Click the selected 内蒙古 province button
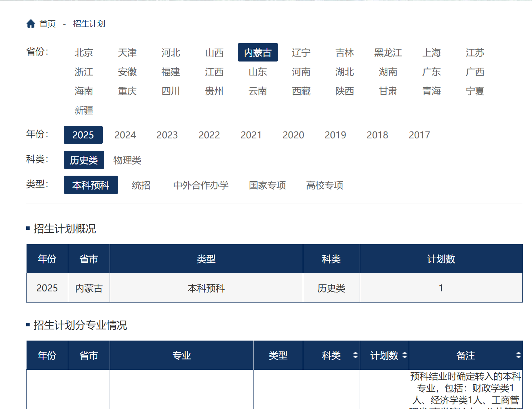 point(258,53)
